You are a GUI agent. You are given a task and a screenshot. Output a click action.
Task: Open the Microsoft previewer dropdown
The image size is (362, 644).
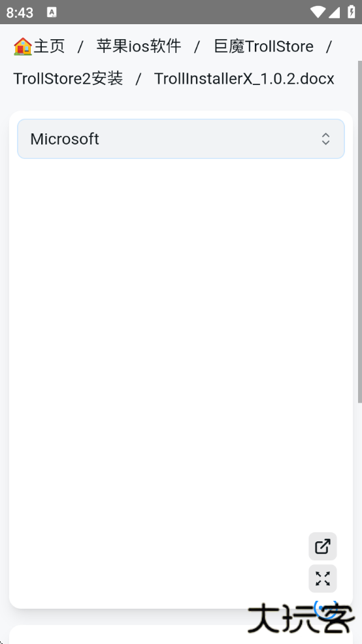click(181, 139)
